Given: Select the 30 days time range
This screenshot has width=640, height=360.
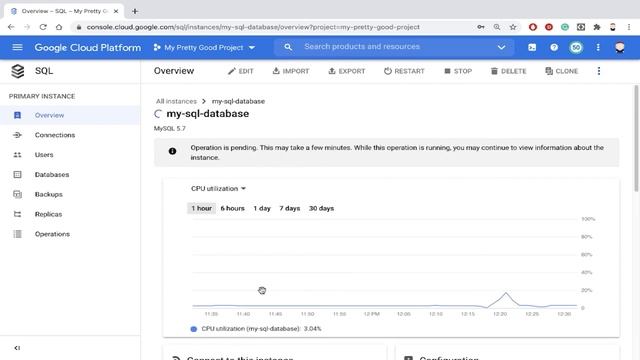Looking at the screenshot, I should click(x=321, y=208).
